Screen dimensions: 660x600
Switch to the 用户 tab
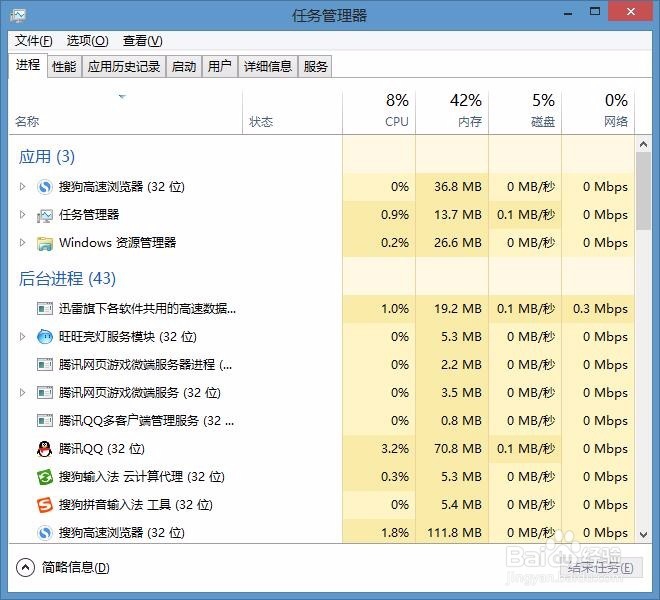click(x=220, y=67)
